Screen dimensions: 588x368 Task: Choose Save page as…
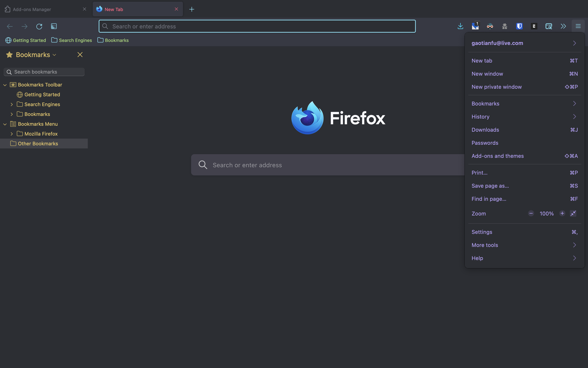(525, 186)
